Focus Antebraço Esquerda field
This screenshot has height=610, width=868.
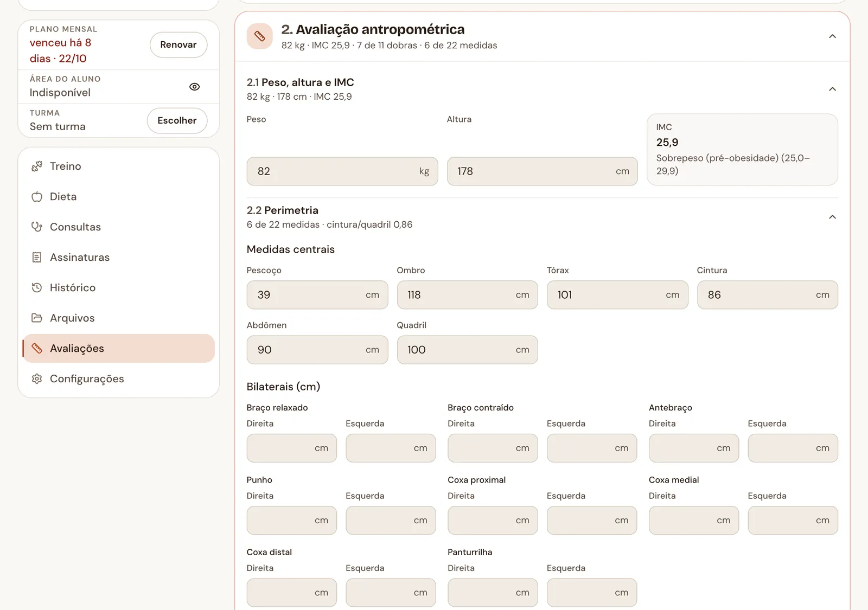[793, 448]
